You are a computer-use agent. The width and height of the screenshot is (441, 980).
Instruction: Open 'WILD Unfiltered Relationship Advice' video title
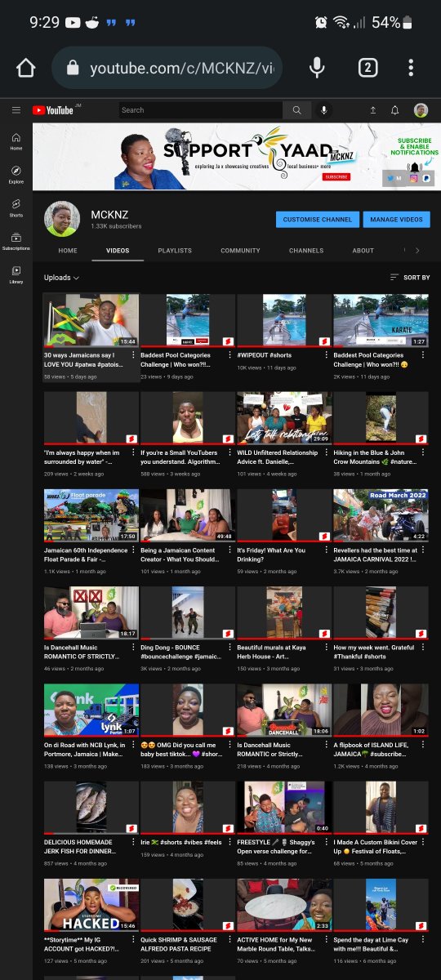(x=277, y=457)
